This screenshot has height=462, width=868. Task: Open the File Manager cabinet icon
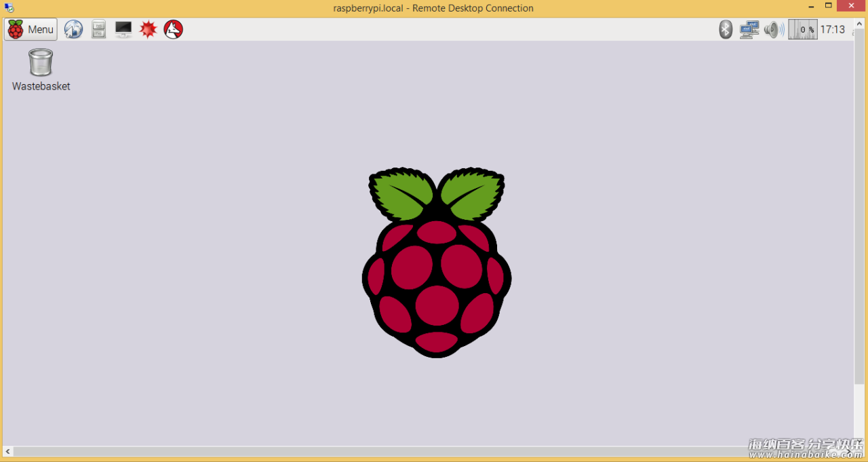[99, 29]
